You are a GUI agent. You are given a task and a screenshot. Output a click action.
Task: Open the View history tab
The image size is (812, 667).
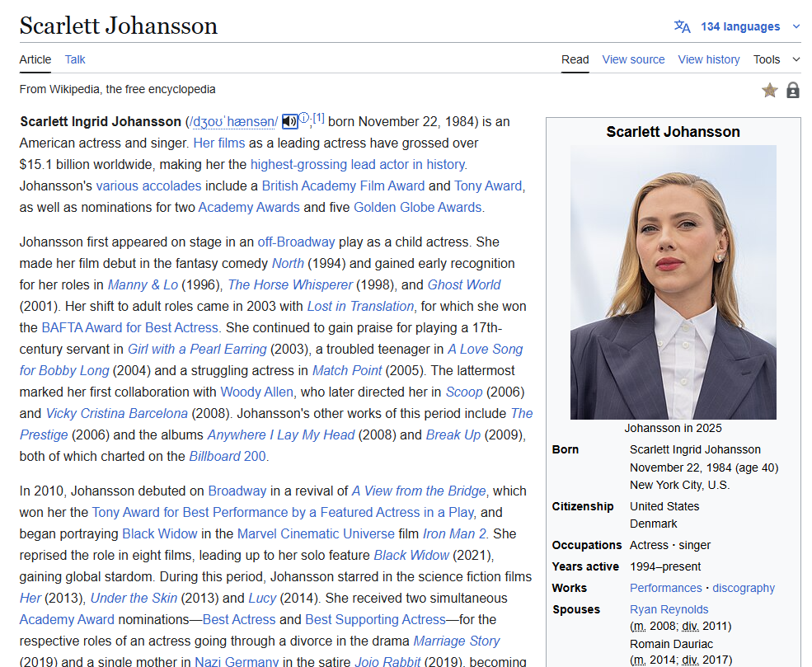pyautogui.click(x=708, y=59)
